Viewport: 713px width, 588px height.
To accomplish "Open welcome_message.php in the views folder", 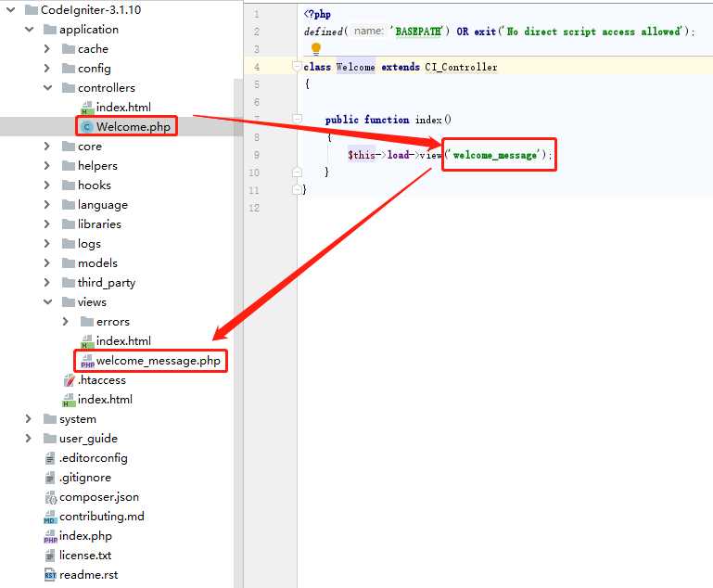I will pyautogui.click(x=159, y=361).
